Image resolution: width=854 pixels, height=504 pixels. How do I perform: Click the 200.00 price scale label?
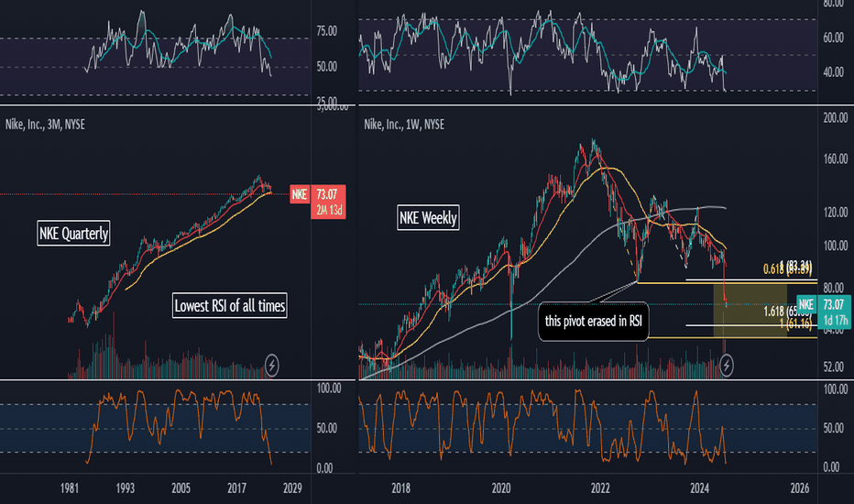click(836, 117)
